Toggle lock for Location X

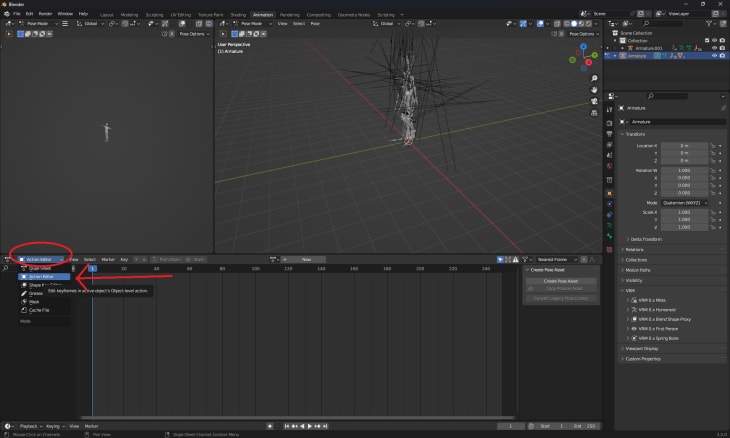point(713,146)
